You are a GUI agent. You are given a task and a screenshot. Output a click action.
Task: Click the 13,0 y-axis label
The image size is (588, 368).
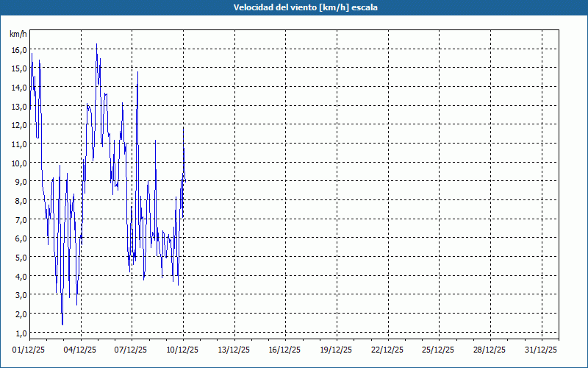[18, 107]
